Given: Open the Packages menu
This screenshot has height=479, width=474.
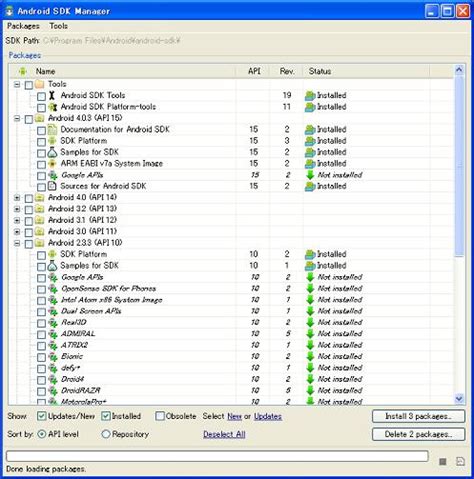Looking at the screenshot, I should point(23,26).
